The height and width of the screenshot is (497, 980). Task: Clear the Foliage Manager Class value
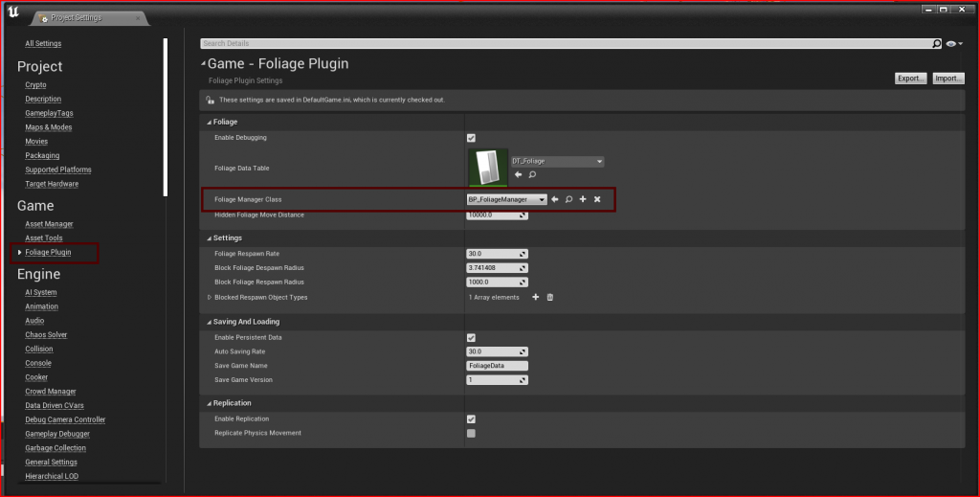(x=597, y=199)
